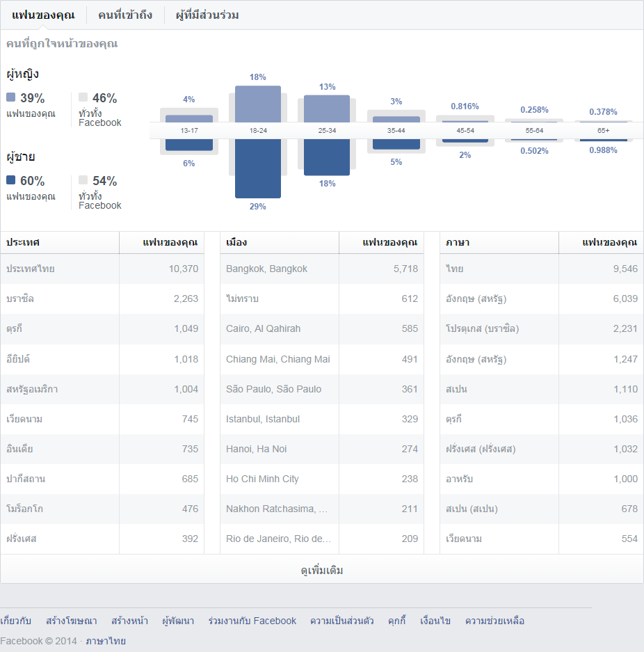This screenshot has height=652, width=644.
Task: Select the ฝรั่งเศส country row
Action: click(x=102, y=539)
